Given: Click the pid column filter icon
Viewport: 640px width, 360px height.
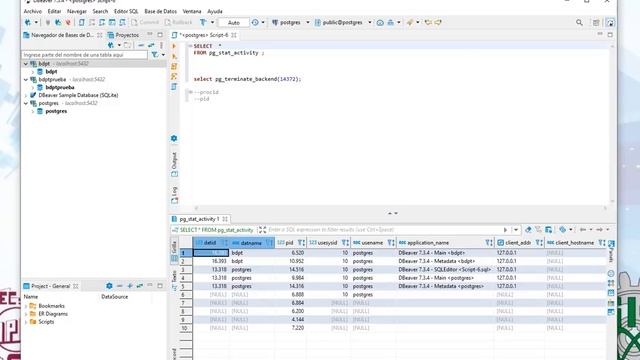Looking at the screenshot, I should (x=301, y=243).
